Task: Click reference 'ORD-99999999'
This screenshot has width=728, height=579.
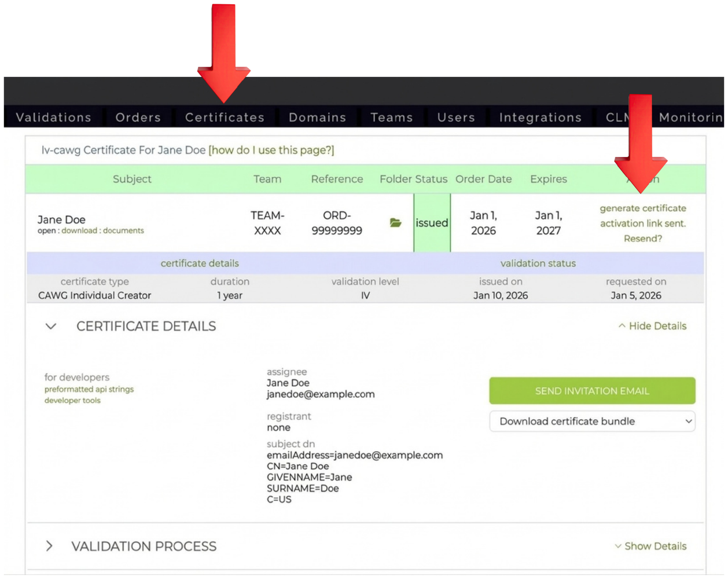Action: pos(337,223)
